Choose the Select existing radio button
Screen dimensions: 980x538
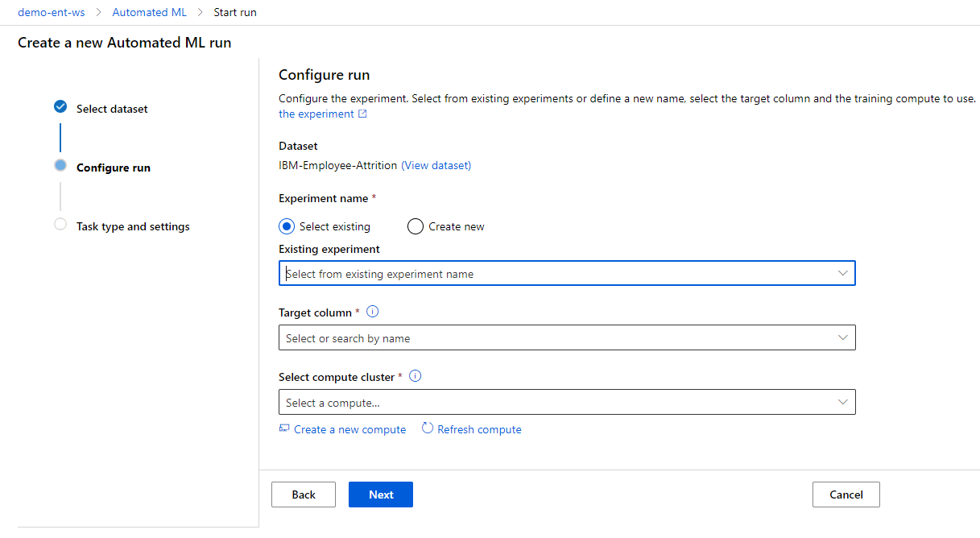point(286,226)
